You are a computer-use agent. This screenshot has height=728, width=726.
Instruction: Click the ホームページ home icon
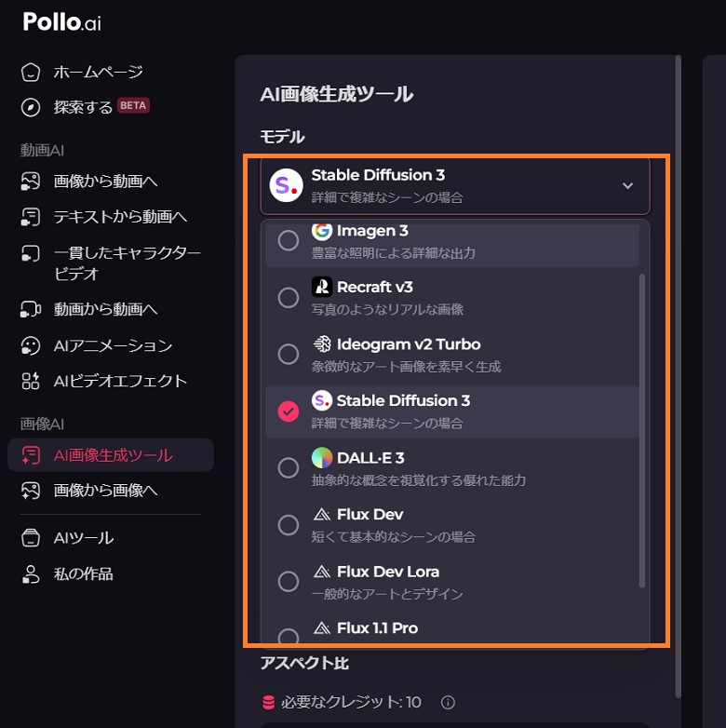coord(31,72)
